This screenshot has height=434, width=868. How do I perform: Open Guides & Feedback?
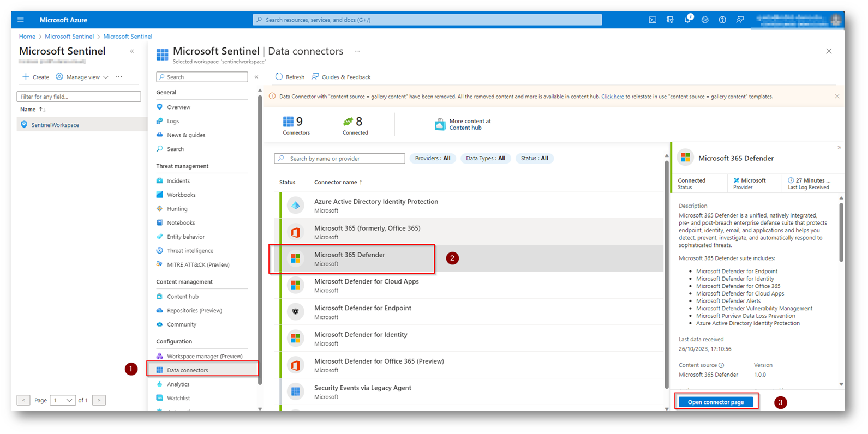click(341, 77)
